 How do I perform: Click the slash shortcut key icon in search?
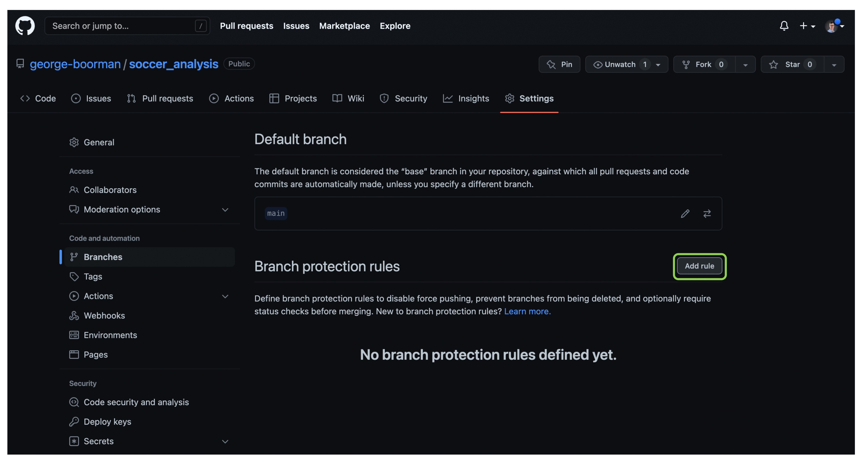pyautogui.click(x=200, y=26)
